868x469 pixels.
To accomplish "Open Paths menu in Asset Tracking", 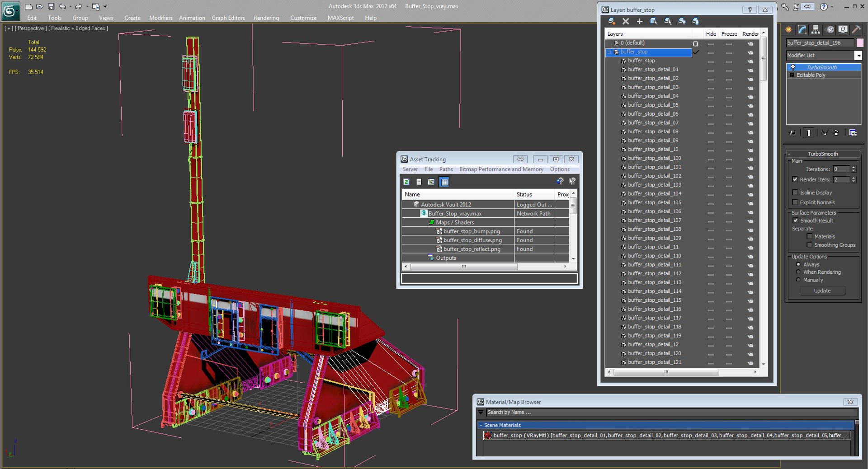I will 446,169.
